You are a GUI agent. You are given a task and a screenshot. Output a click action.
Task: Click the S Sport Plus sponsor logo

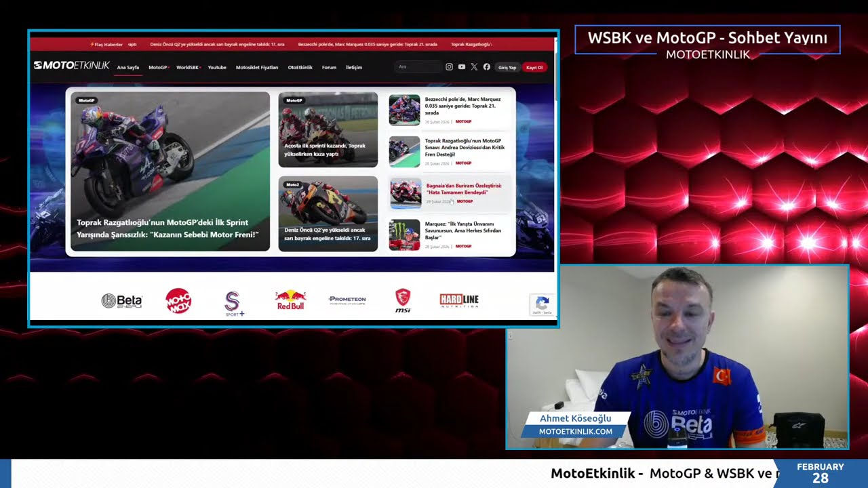click(233, 303)
